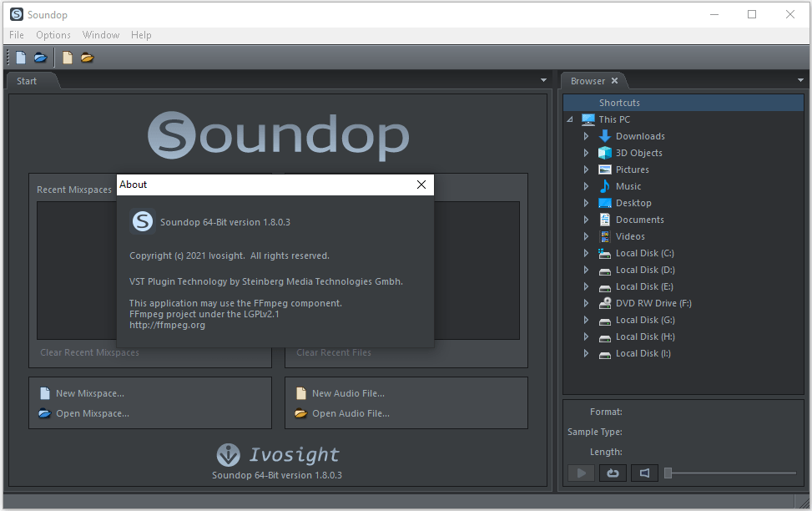
Task: Click the preview play button
Action: [581, 473]
